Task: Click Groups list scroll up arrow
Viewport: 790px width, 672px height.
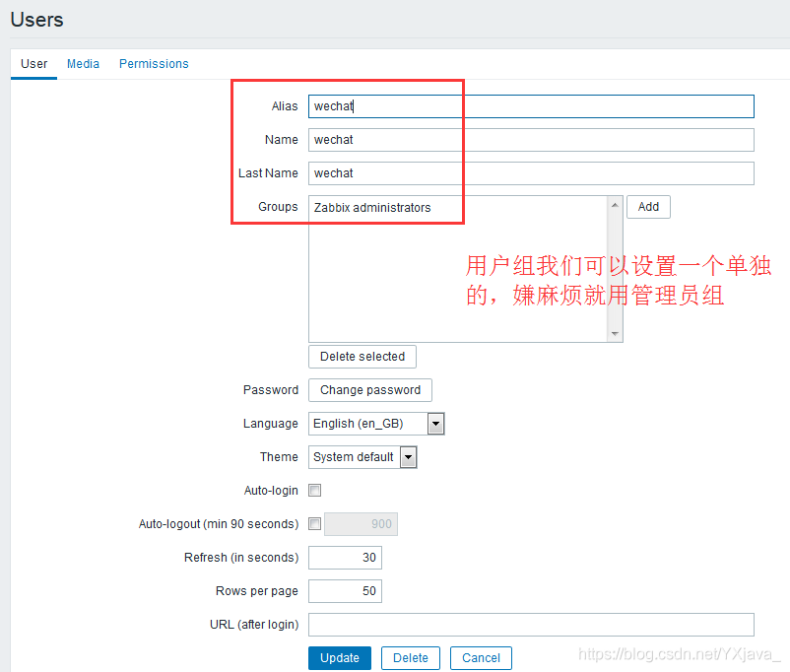Action: [x=615, y=205]
